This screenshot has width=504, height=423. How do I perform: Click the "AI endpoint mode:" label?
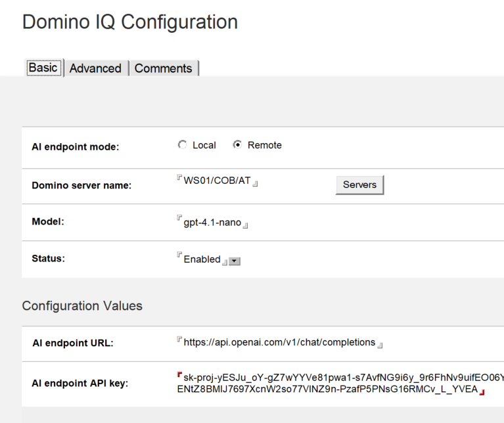[x=75, y=147]
